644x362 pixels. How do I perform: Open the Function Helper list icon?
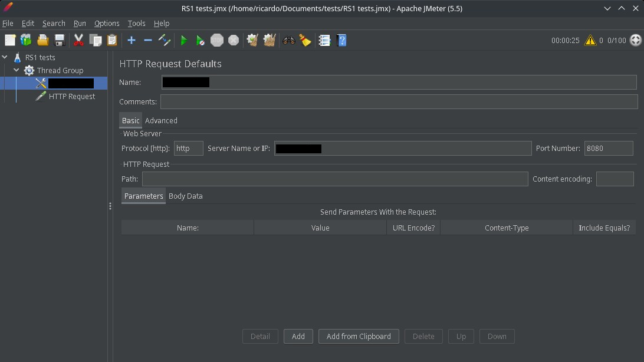[x=324, y=40]
